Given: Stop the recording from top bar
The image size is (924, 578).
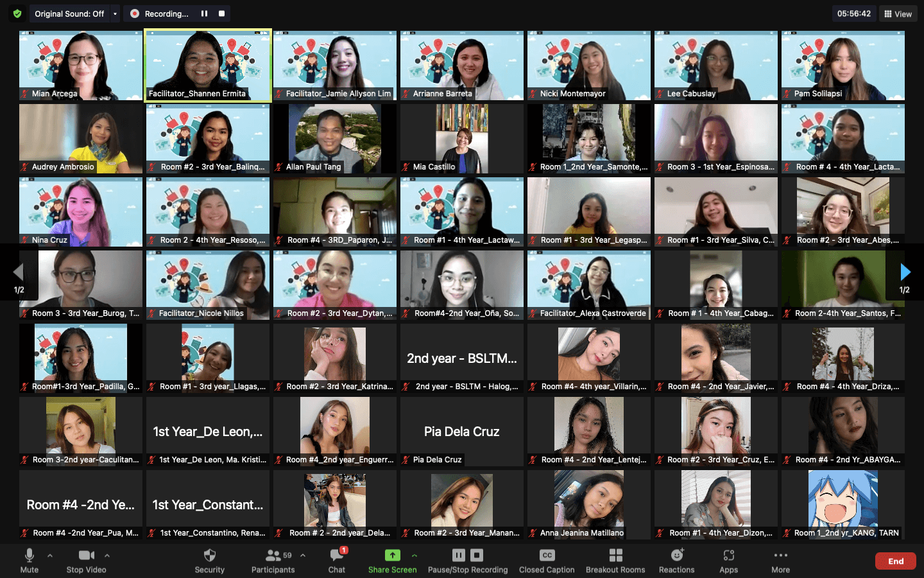Looking at the screenshot, I should tap(221, 13).
